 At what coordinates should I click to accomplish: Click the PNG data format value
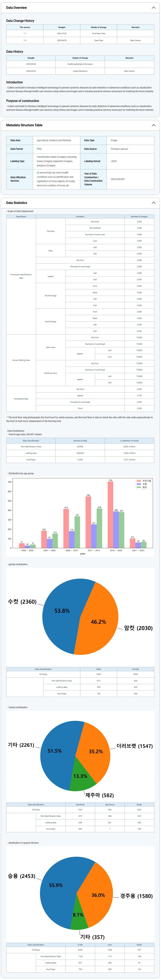click(39, 149)
